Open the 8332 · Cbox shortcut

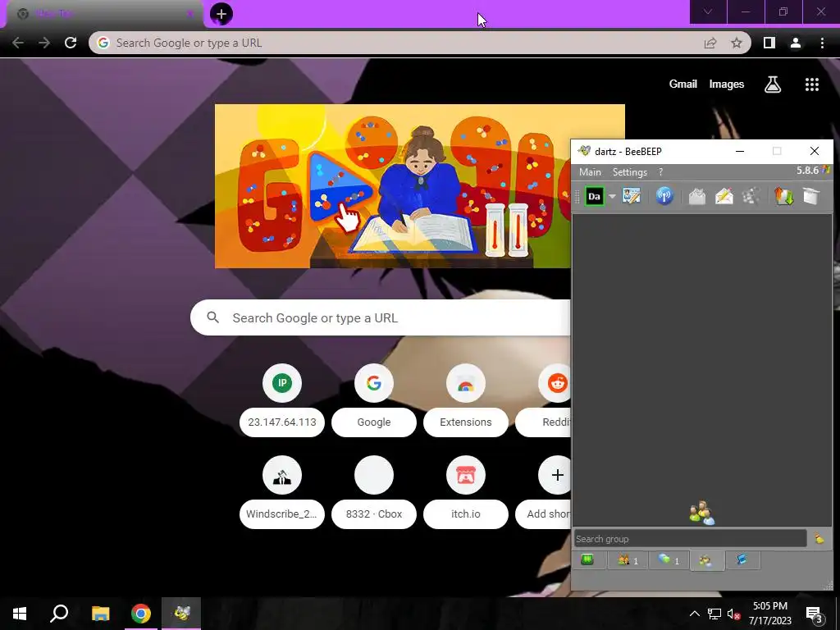coord(374,493)
